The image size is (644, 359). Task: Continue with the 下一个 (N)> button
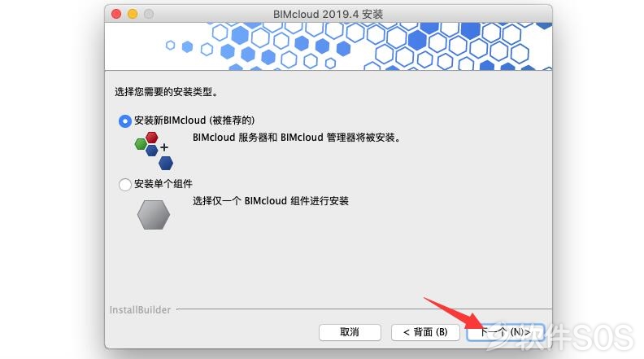(x=505, y=332)
